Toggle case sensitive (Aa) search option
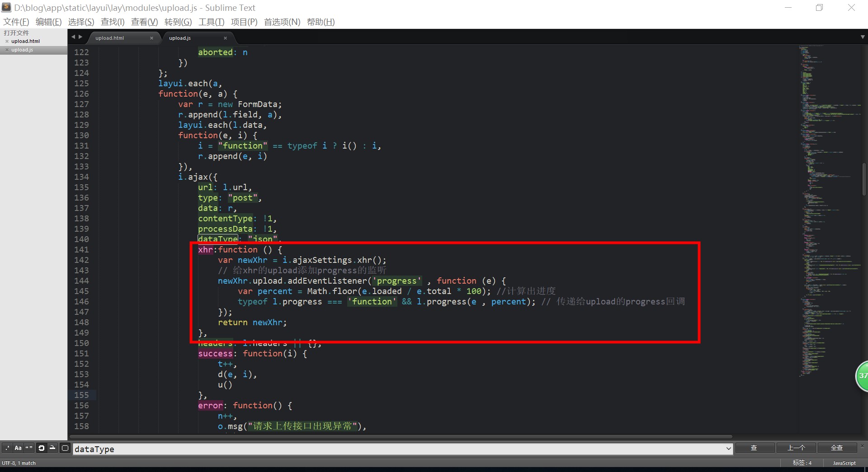Screen dimensions: 868x472 (x=18, y=448)
